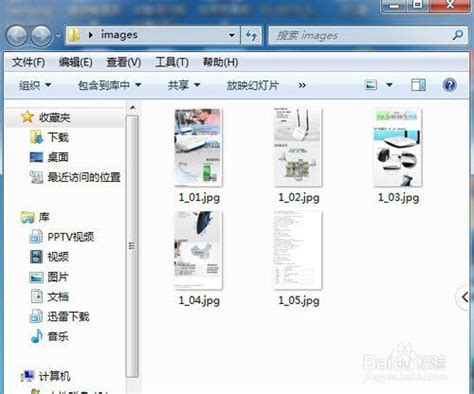Open the 共享 dropdown

(184, 85)
